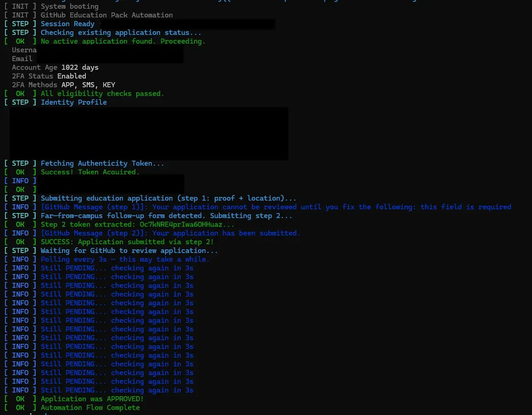The image size is (532, 415).
Task: Click 'No active application found. Proceeding.' message
Action: coord(123,41)
